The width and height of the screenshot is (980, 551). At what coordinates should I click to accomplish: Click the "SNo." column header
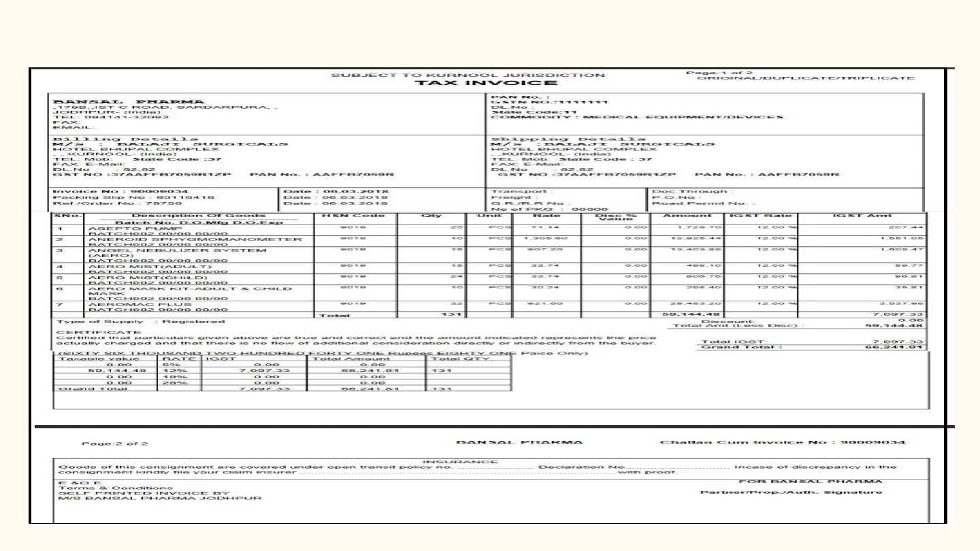68,216
